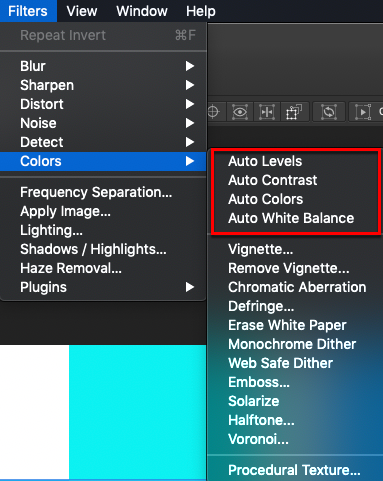Select Auto Levels filter

[x=265, y=161]
